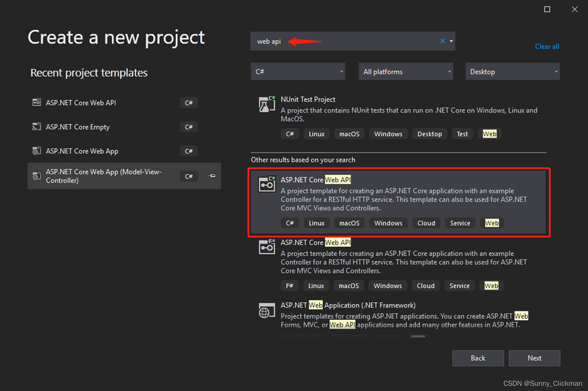
Task: Click the C# badge beside recent Web API
Action: pos(189,103)
